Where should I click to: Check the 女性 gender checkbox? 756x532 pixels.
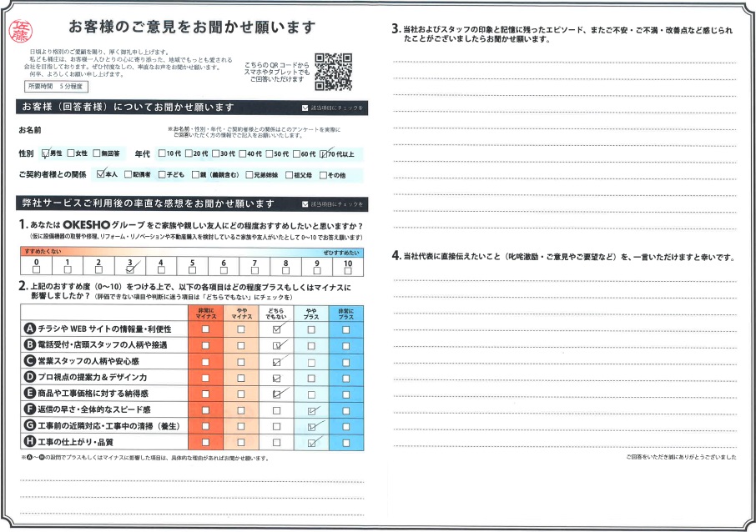(71, 154)
